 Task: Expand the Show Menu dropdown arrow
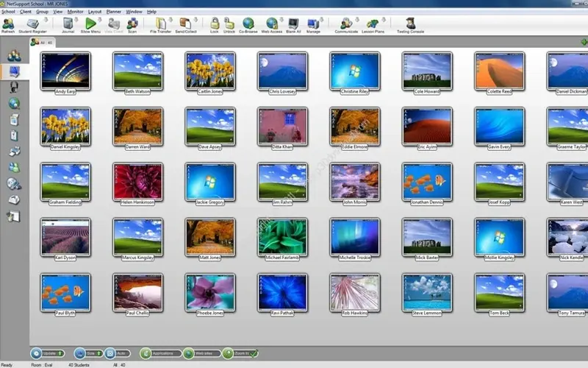99,20
